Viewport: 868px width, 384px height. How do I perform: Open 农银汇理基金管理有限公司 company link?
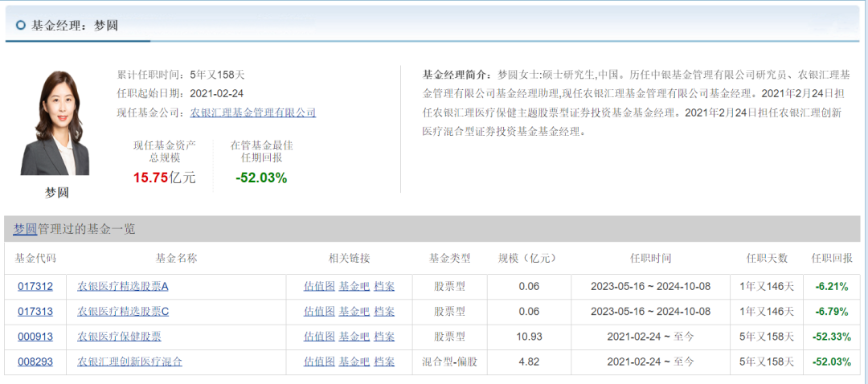(253, 113)
